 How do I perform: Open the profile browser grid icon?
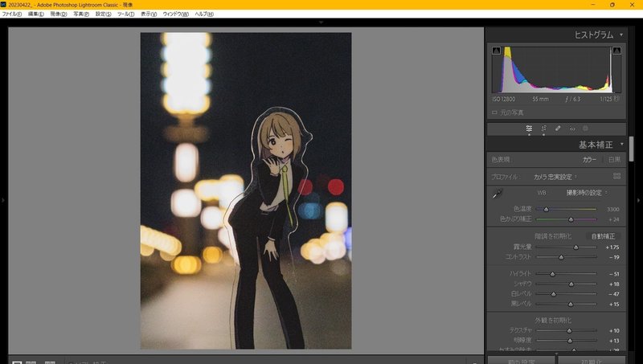click(x=616, y=176)
